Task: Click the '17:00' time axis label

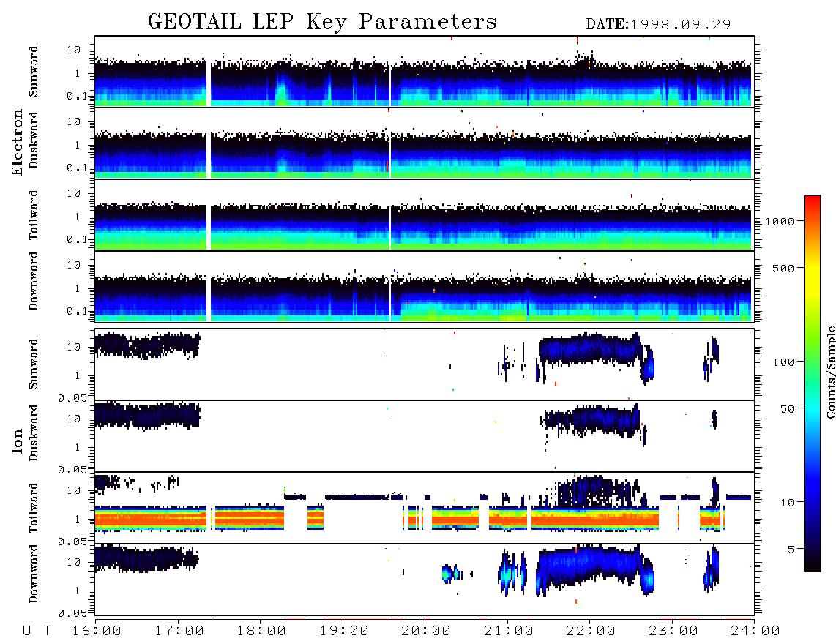Action: tap(179, 631)
